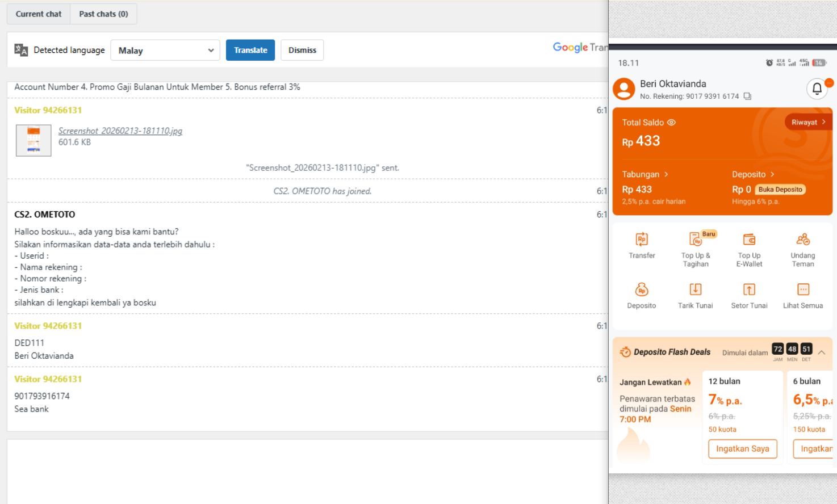
Task: Click the "Beri Oktavianda" text in chat
Action: click(44, 356)
